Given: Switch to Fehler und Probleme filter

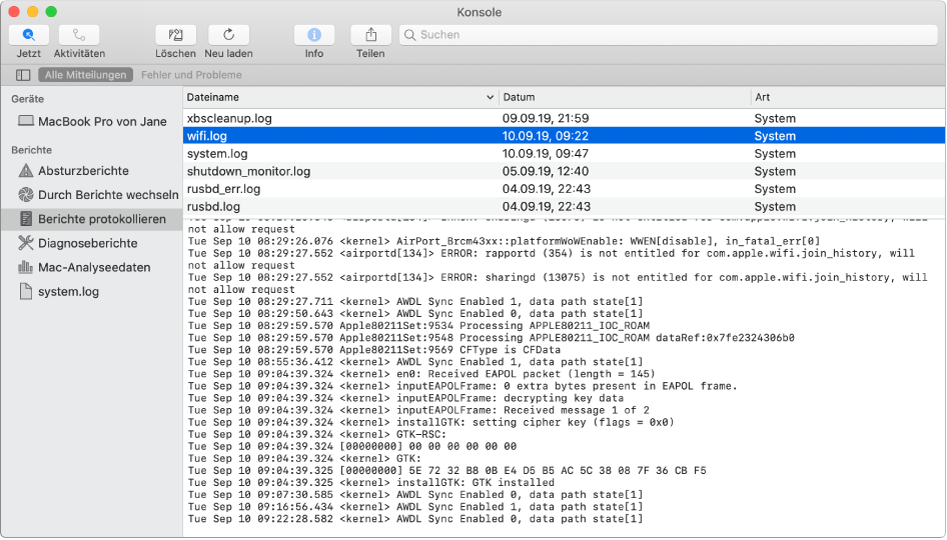Looking at the screenshot, I should click(x=191, y=75).
